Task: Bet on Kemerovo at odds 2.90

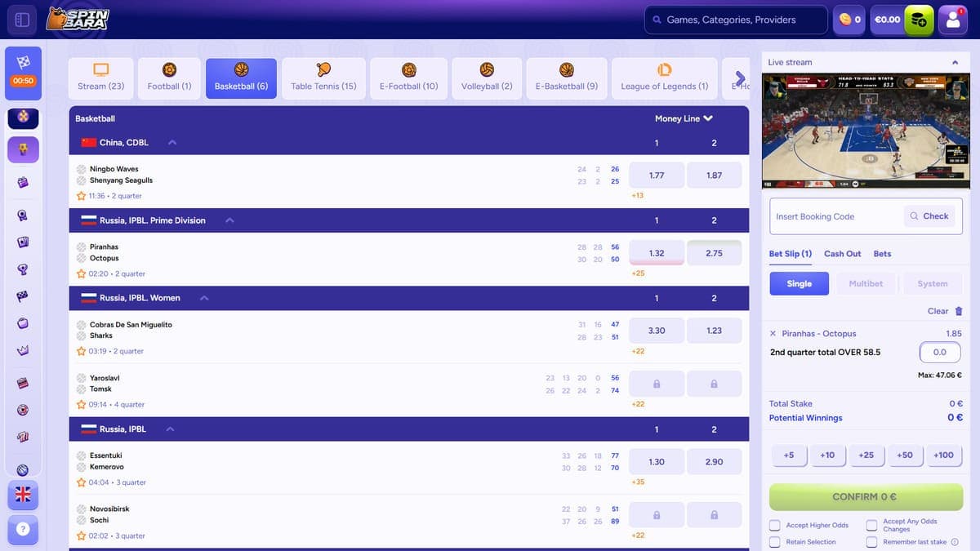Action: tap(715, 462)
